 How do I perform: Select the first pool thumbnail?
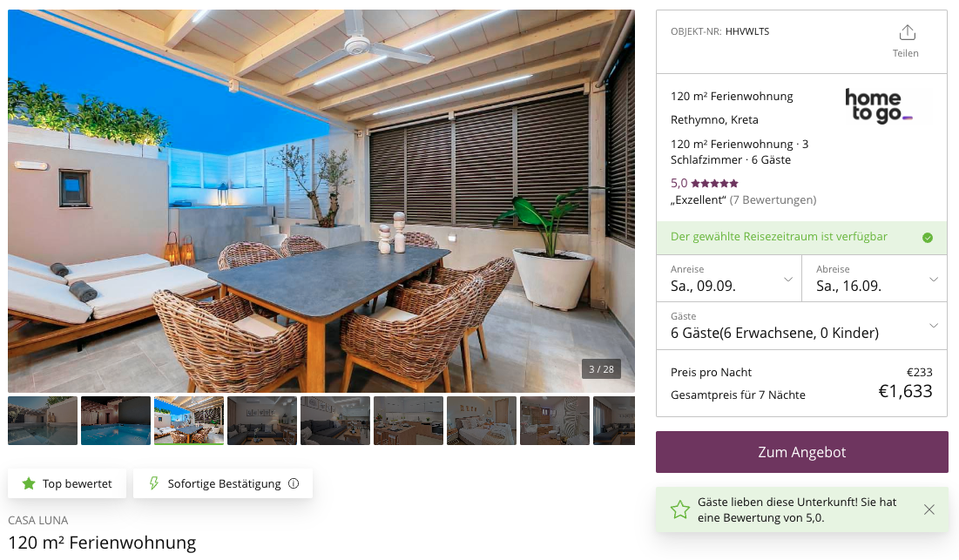point(43,421)
